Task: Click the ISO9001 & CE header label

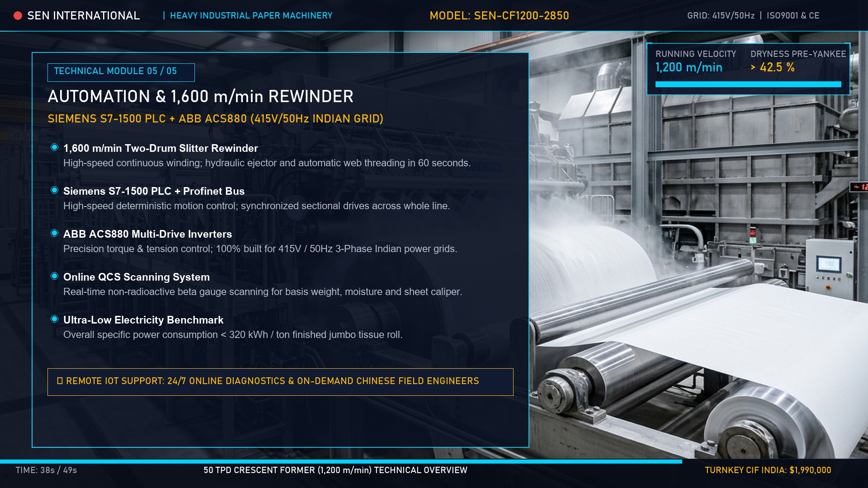Action: [793, 16]
